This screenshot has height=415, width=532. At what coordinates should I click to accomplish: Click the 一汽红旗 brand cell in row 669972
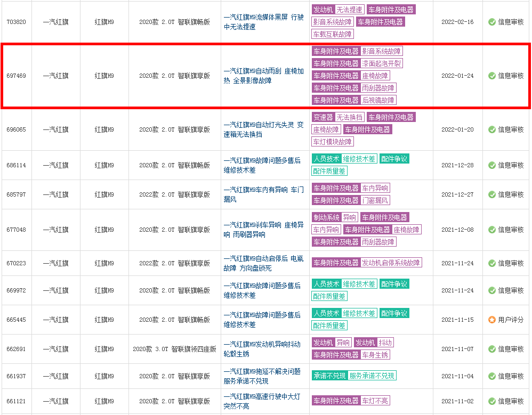click(x=55, y=290)
